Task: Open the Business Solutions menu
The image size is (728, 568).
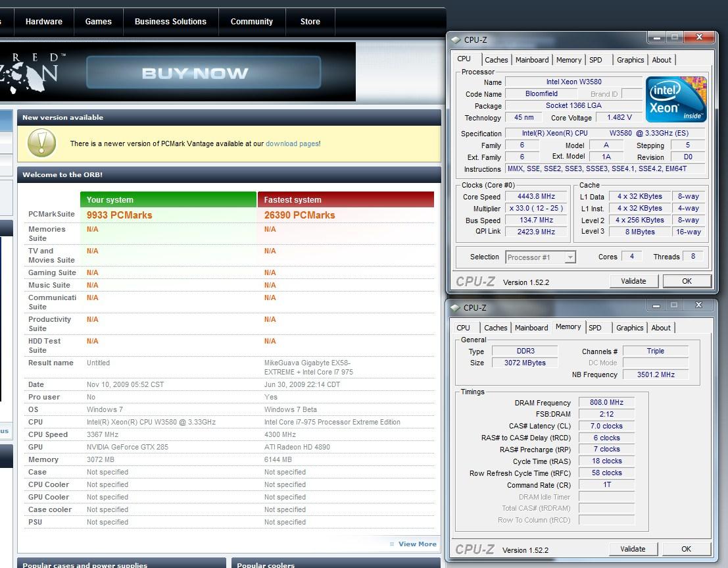Action: tap(170, 21)
